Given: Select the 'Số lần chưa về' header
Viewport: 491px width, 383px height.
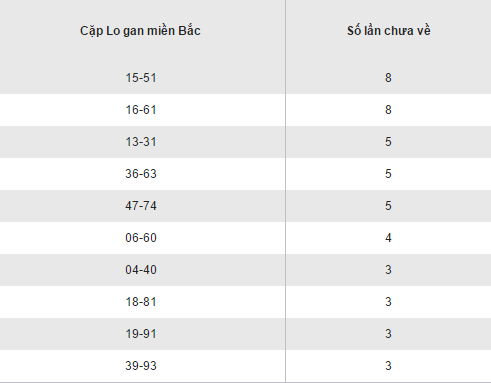Looking at the screenshot, I should pos(389,31).
